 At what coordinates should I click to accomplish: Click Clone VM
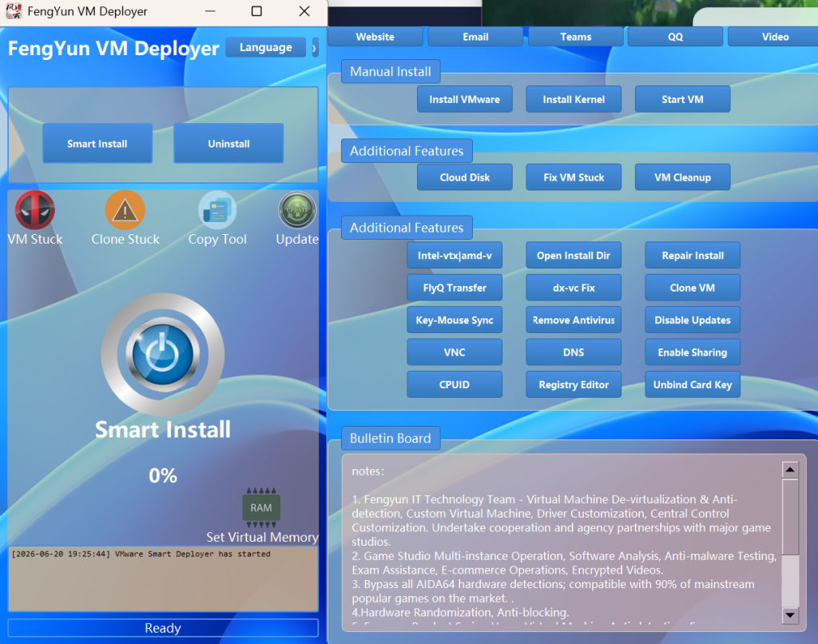(693, 288)
